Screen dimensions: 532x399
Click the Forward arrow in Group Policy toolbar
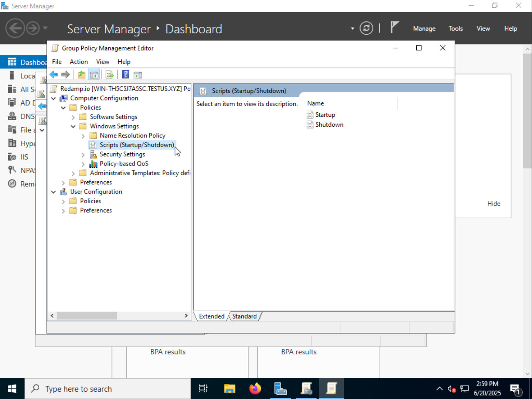coord(65,75)
